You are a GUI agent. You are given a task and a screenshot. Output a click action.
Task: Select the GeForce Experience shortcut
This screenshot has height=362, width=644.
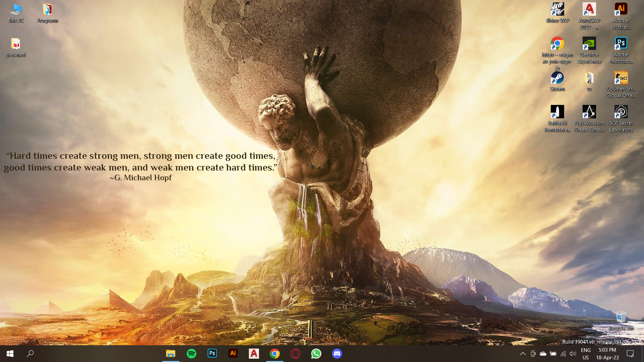589,50
